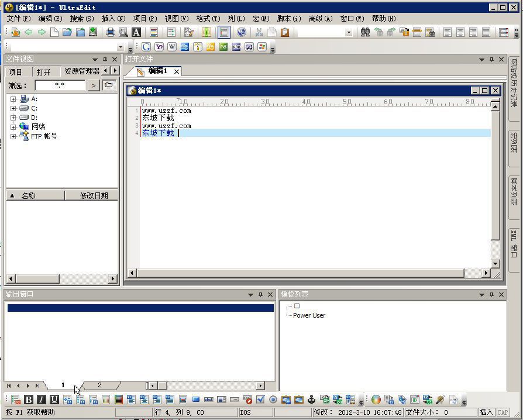
Task: Click the 名称 column header
Action: tap(35, 196)
